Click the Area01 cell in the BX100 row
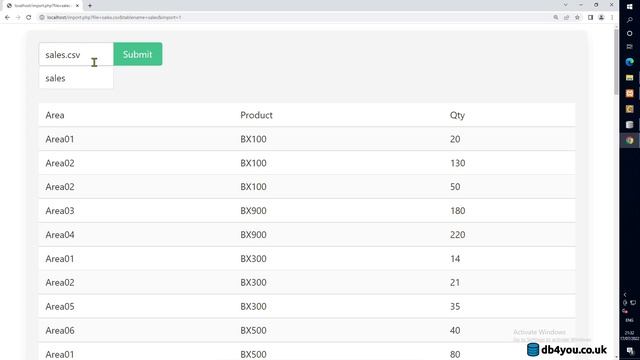Screen dimensions: 640x360 point(60,139)
